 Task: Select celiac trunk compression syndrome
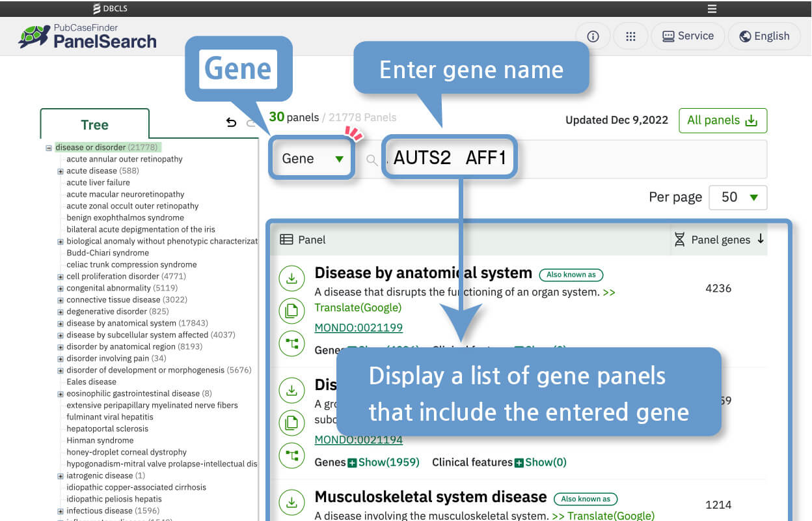(131, 264)
